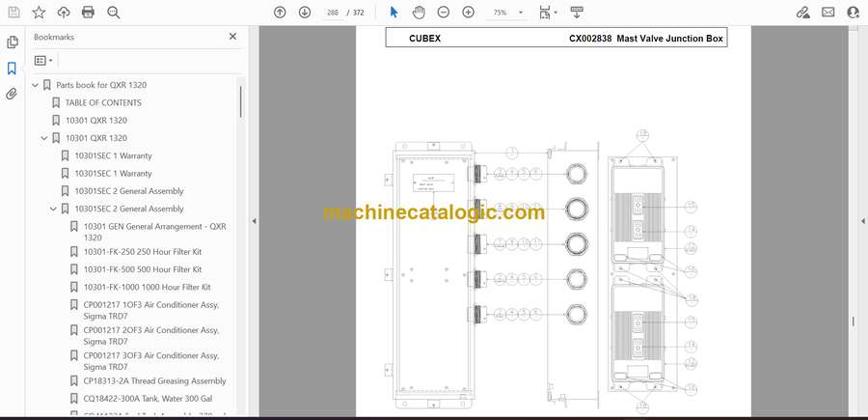Toggle the Bookmarks panel icon
The height and width of the screenshot is (420, 868).
click(x=12, y=69)
